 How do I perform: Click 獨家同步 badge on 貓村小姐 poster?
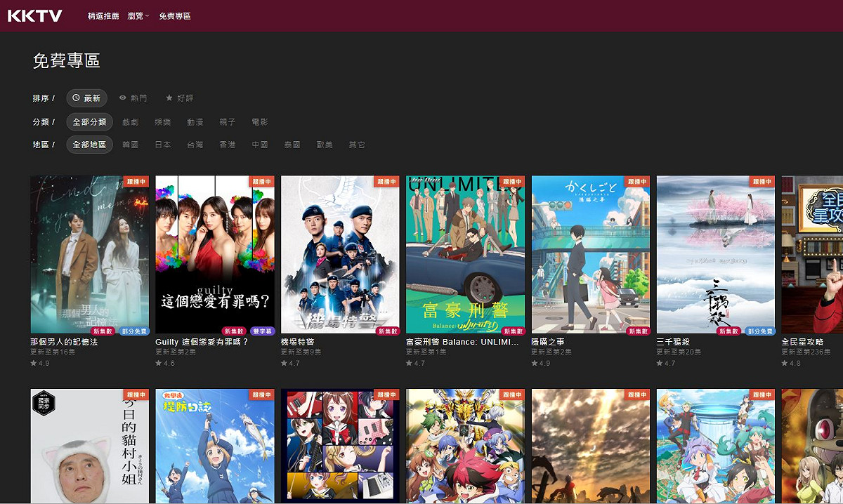point(44,404)
